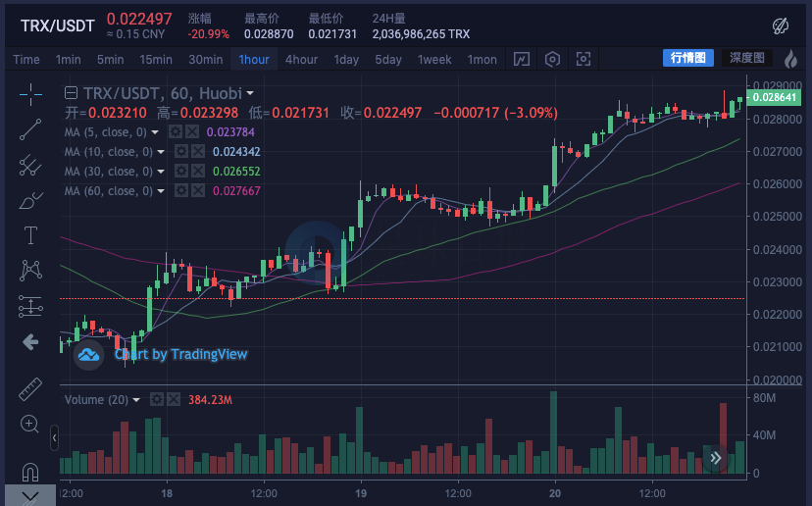Switch to 1day interval
The height and width of the screenshot is (506, 812).
point(346,60)
